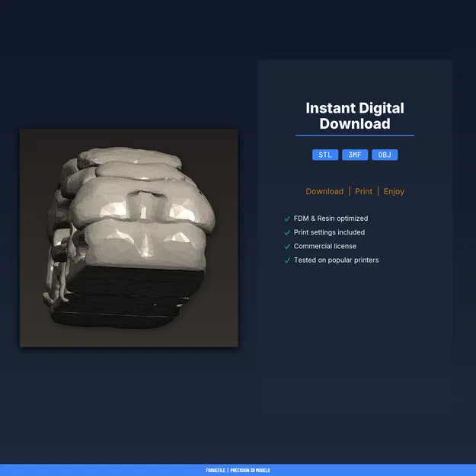Screen dimensions: 476x476
Task: Click the checkmark beside Commercial license
Action: [287, 247]
